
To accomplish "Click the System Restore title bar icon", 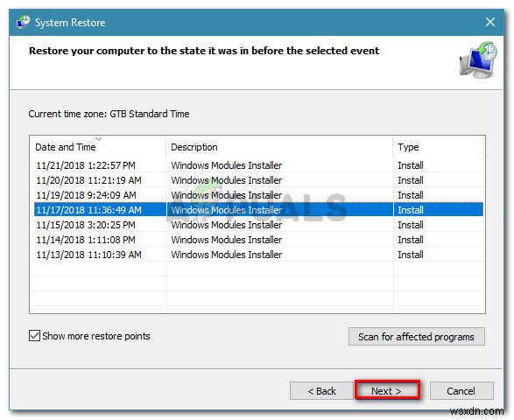I will click(24, 22).
